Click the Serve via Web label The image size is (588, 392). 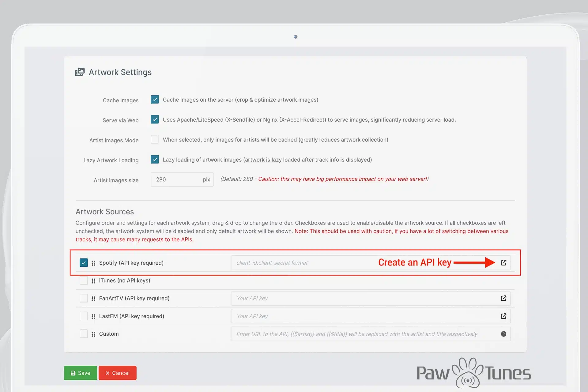[121, 120]
